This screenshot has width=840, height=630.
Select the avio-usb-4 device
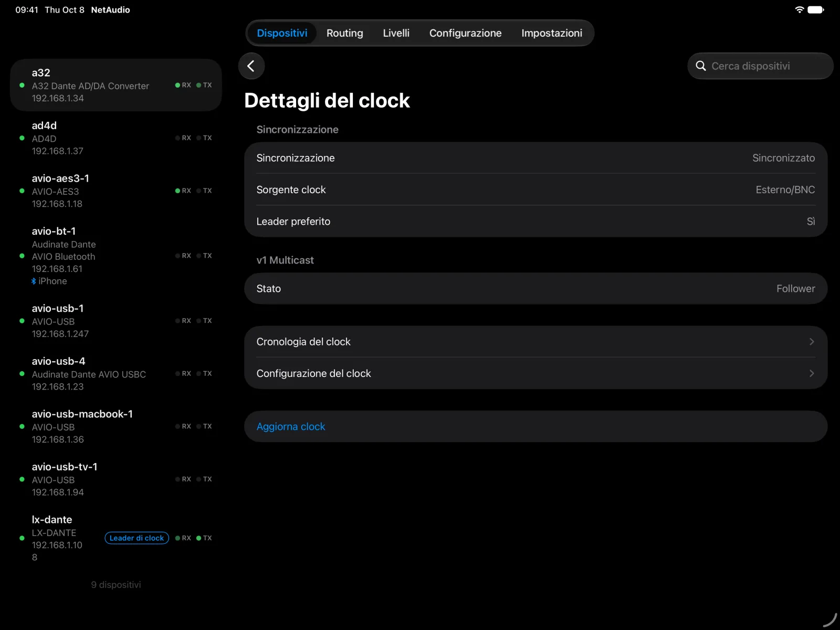[116, 374]
